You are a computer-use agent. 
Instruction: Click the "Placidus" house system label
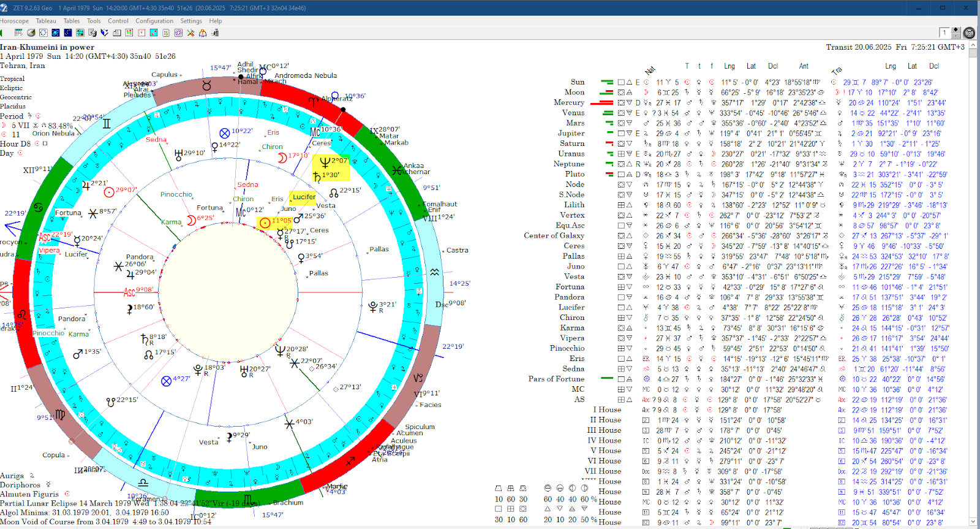(13, 106)
